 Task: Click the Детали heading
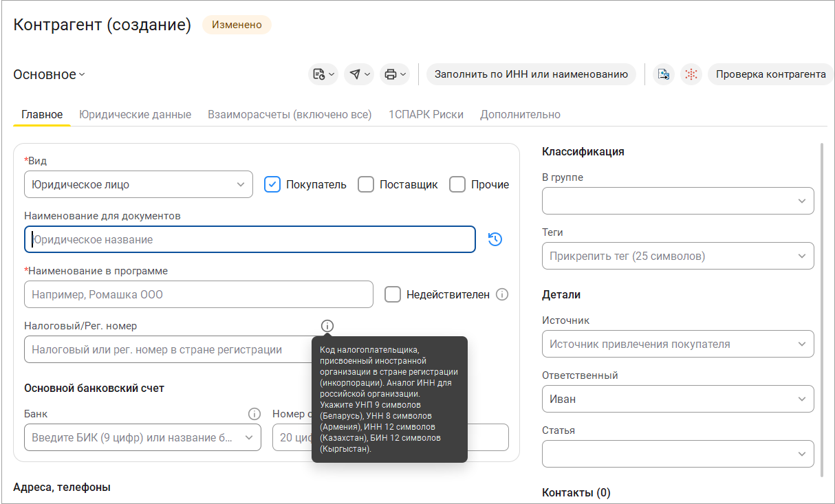click(x=561, y=294)
